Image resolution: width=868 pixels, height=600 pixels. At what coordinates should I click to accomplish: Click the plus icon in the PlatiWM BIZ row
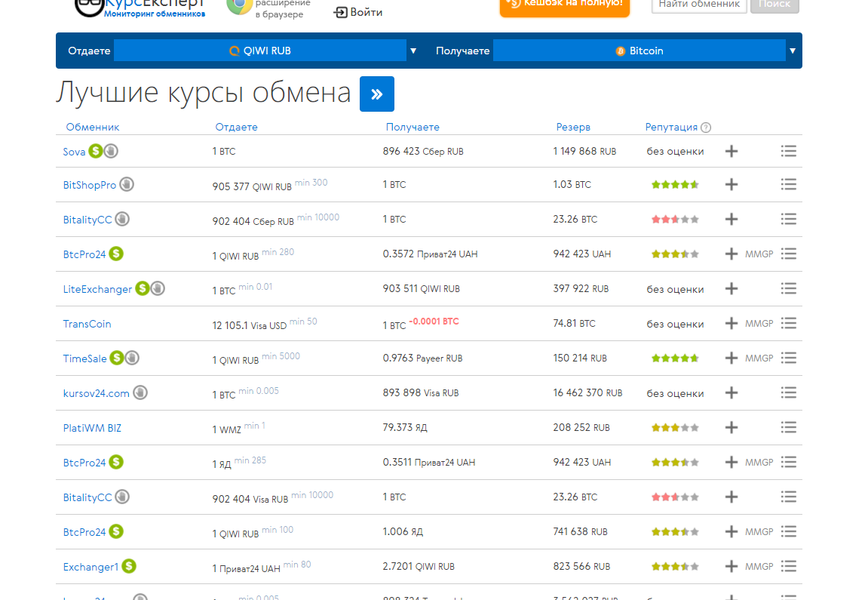732,428
